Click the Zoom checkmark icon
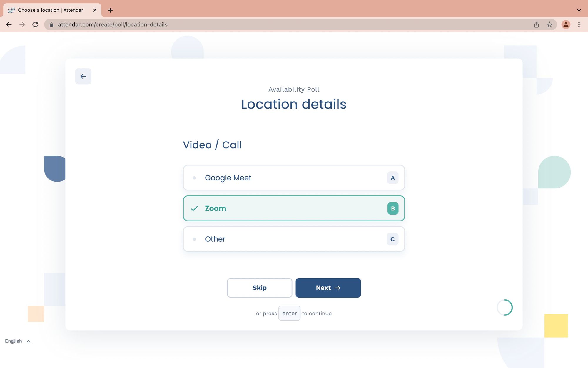Viewport: 588px width, 368px height. pos(194,208)
